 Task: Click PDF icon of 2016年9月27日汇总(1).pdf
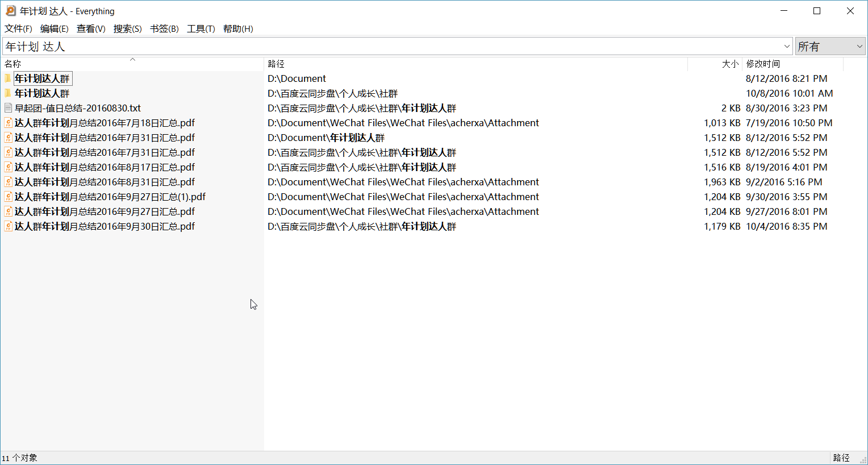coord(8,197)
